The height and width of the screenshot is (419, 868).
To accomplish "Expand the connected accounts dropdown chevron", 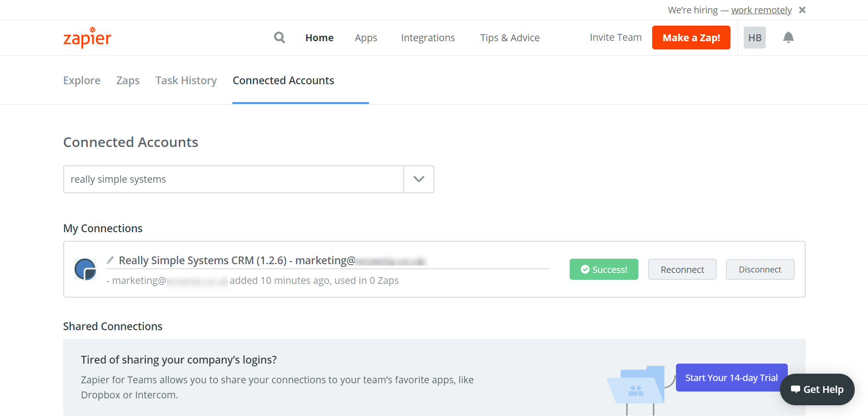I will [418, 179].
